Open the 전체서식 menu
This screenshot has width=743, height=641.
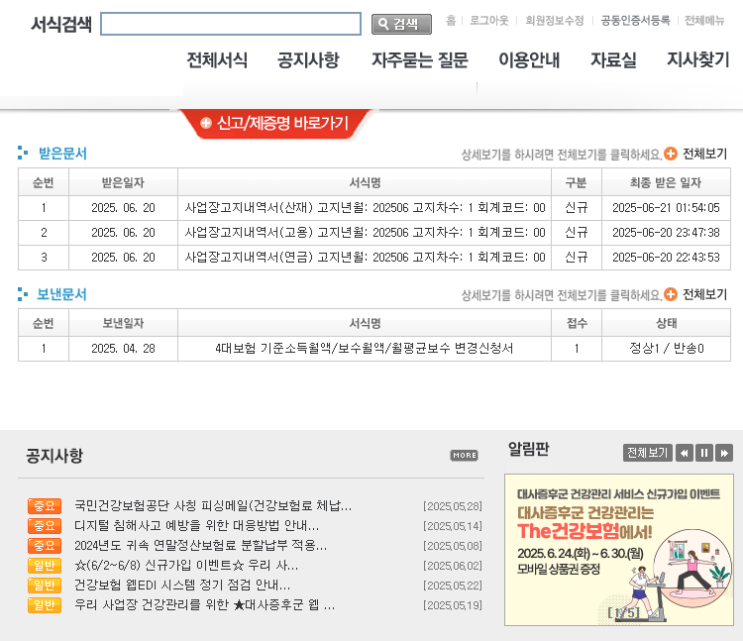217,60
